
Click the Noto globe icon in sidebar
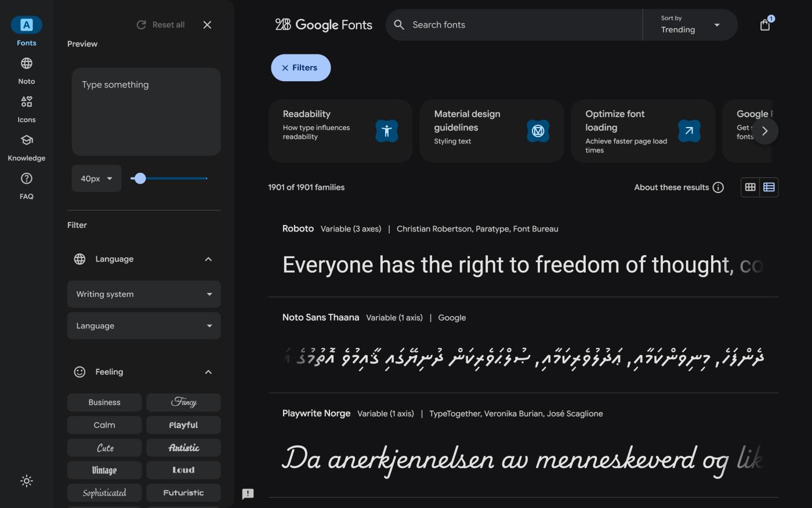coord(27,64)
